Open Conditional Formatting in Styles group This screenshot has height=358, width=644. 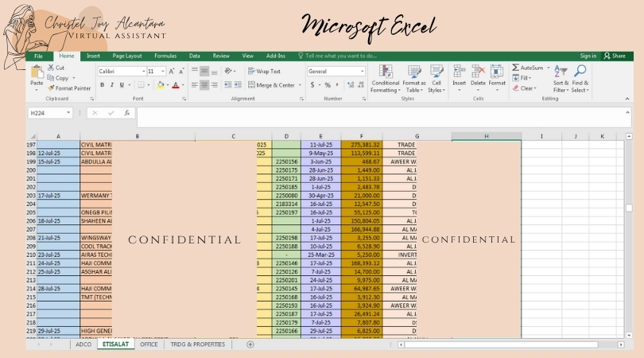point(386,77)
